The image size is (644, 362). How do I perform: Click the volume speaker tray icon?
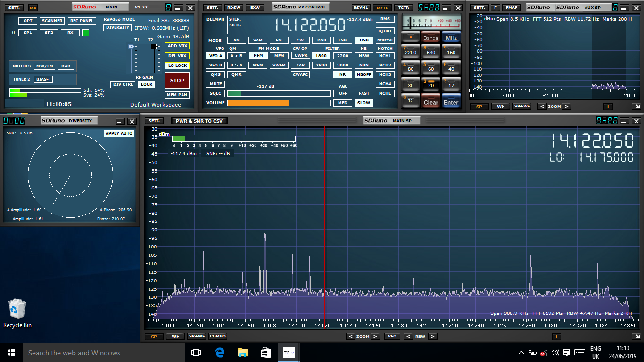point(555,353)
